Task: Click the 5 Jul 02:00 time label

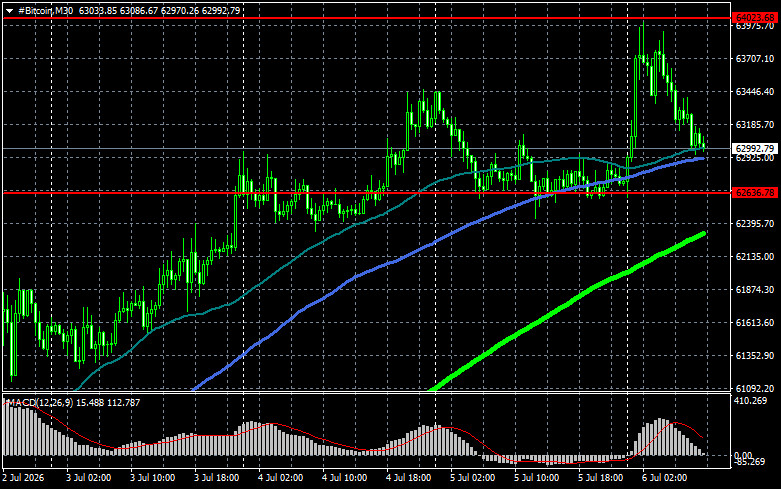Action: (473, 478)
